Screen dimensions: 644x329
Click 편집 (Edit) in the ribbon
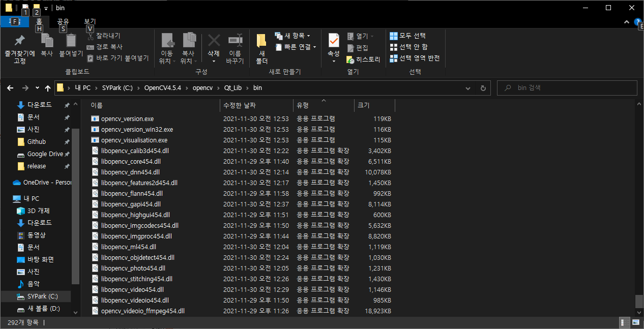coord(358,48)
